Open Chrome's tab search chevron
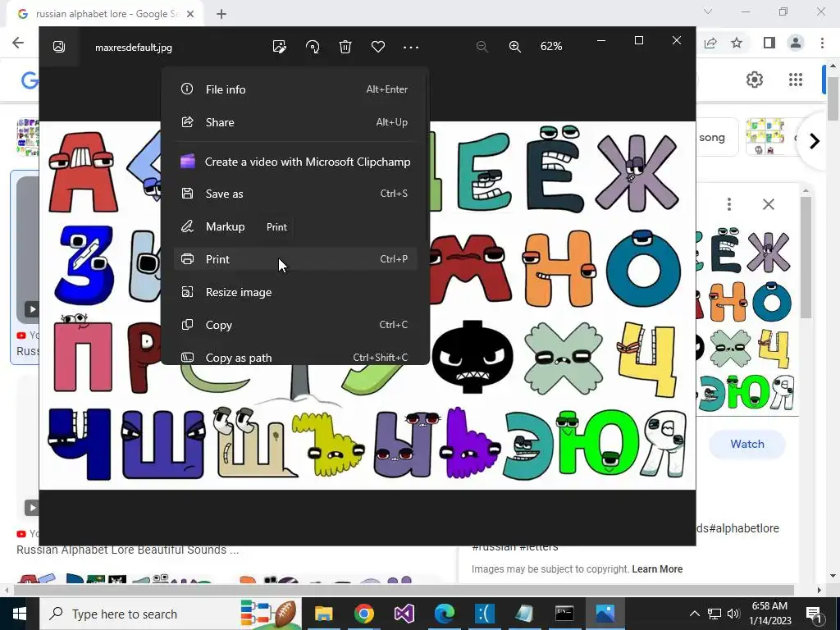840x630 pixels. pyautogui.click(x=708, y=11)
